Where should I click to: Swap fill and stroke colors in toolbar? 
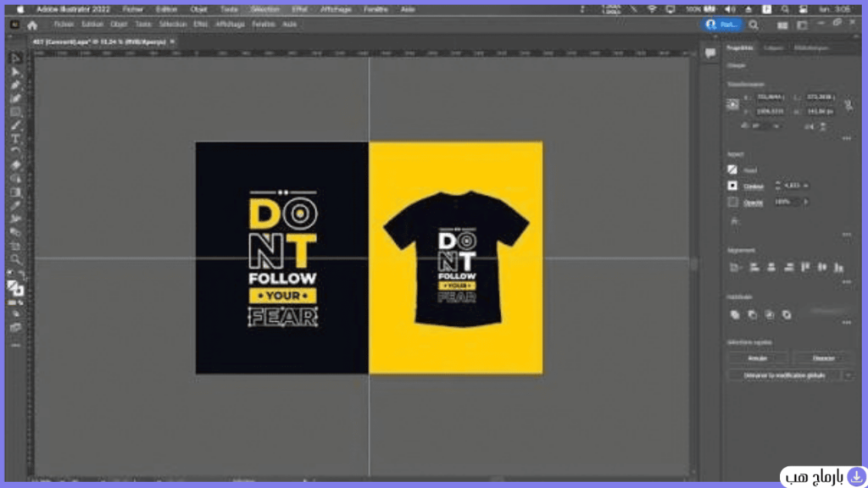21,274
